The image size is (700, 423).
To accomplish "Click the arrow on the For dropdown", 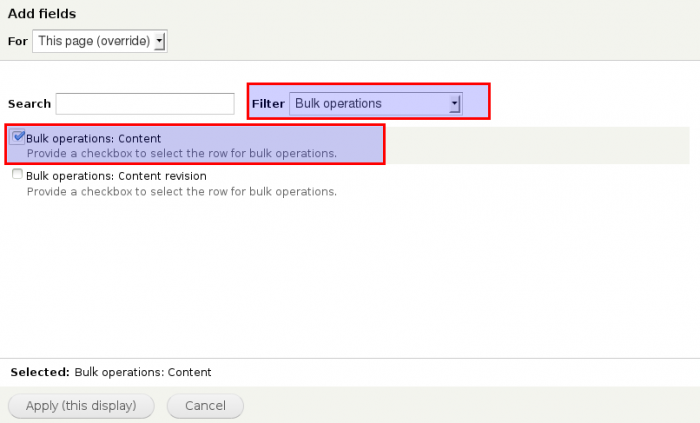I will tap(159, 41).
